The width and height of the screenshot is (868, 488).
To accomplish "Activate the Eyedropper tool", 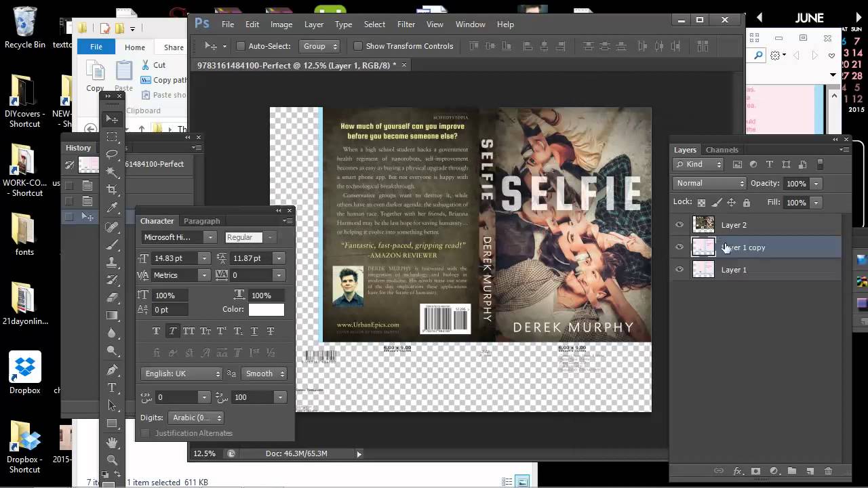I will coord(113,207).
